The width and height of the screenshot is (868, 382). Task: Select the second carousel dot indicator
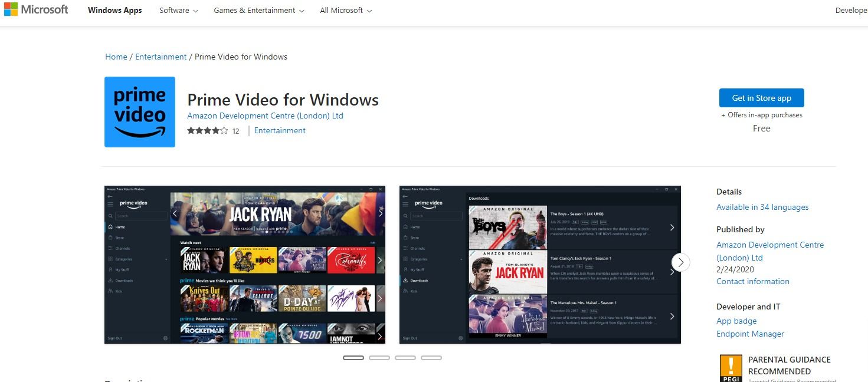(379, 357)
